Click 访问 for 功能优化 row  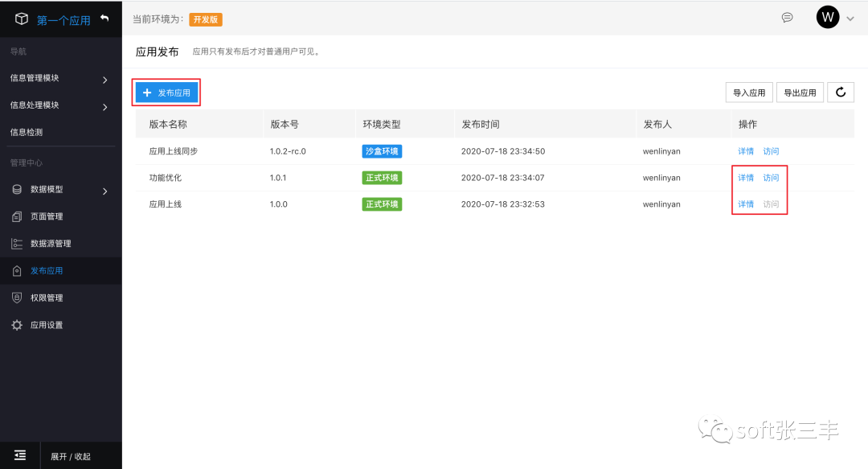coord(771,178)
